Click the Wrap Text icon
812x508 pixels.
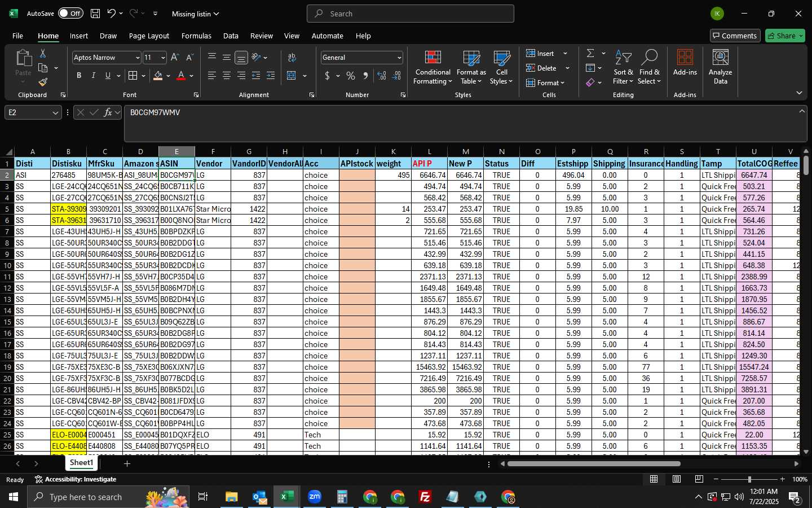click(x=292, y=58)
